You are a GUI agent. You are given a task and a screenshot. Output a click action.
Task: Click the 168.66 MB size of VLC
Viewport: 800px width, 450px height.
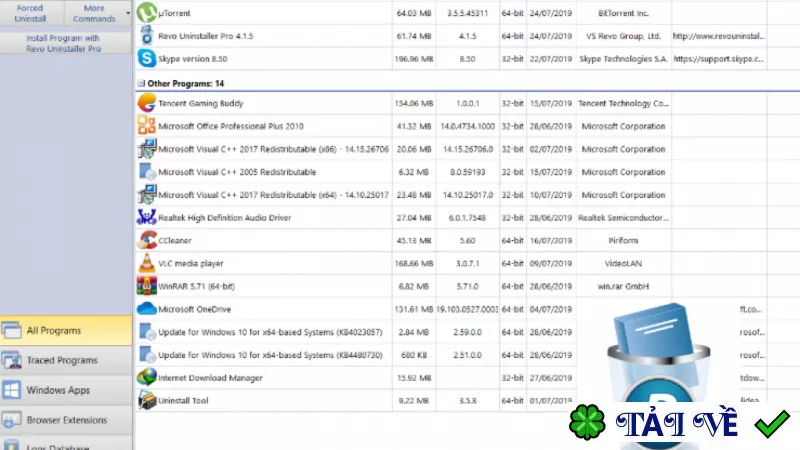414,263
